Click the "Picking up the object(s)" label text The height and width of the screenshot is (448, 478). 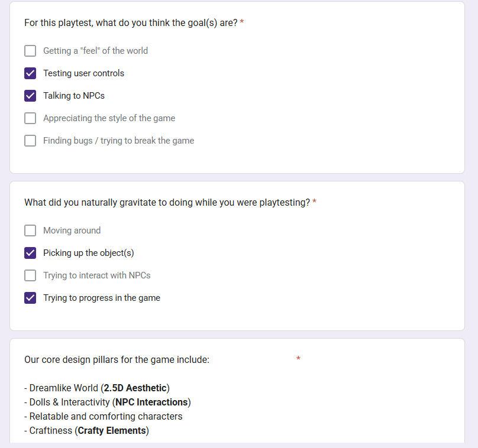[x=88, y=253]
